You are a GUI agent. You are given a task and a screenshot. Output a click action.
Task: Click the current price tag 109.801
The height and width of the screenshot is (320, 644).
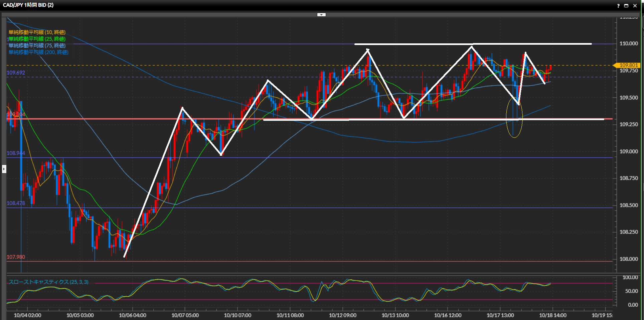pos(628,65)
